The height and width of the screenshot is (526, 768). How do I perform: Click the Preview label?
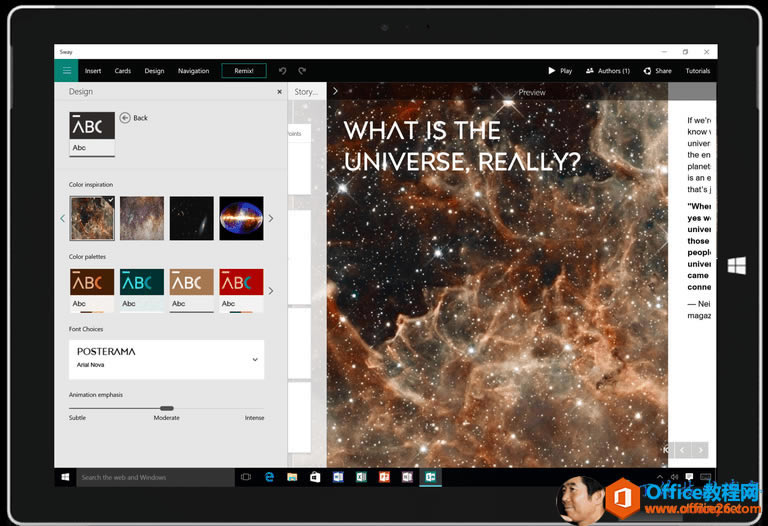pos(532,92)
